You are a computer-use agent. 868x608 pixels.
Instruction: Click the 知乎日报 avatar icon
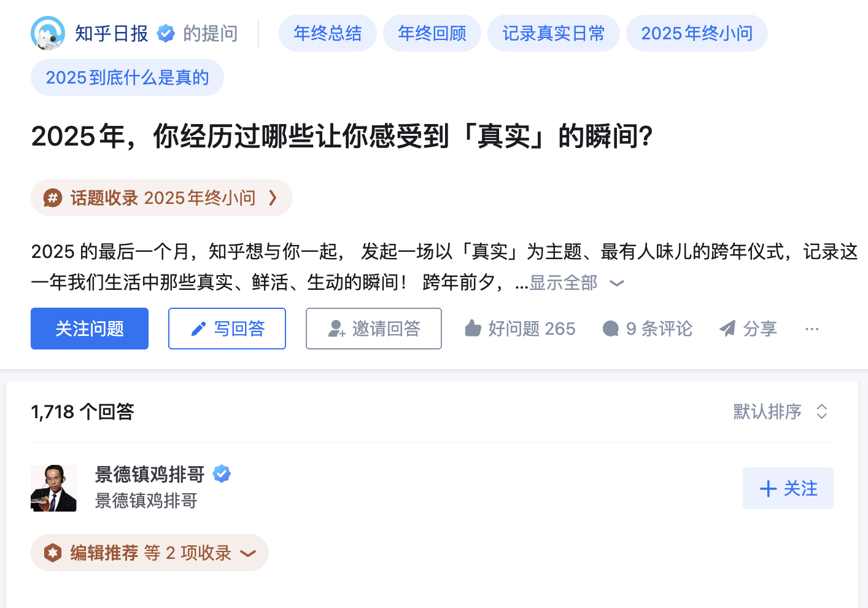pyautogui.click(x=48, y=33)
